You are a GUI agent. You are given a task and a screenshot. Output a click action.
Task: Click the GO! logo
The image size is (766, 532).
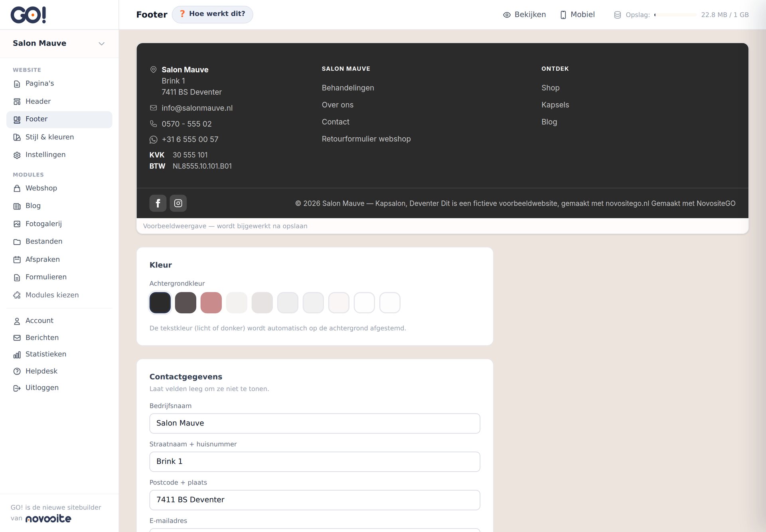pyautogui.click(x=28, y=15)
